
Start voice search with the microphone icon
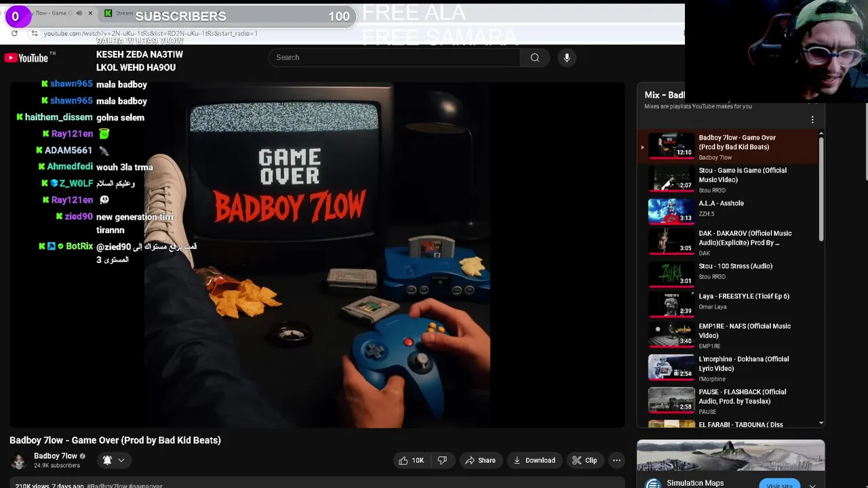(567, 58)
